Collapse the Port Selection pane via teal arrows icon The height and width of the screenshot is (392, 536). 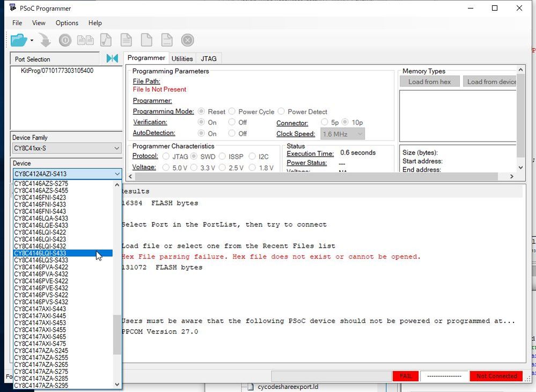click(113, 58)
